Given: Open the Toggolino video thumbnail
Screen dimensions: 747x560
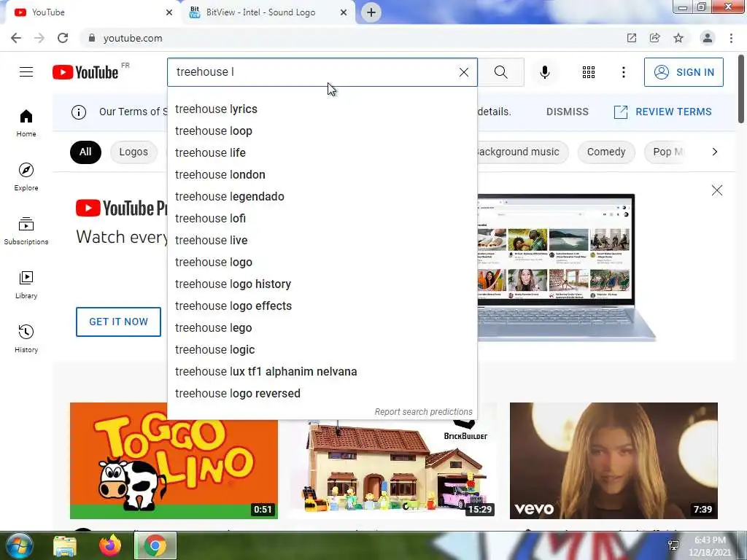Looking at the screenshot, I should coord(174,461).
